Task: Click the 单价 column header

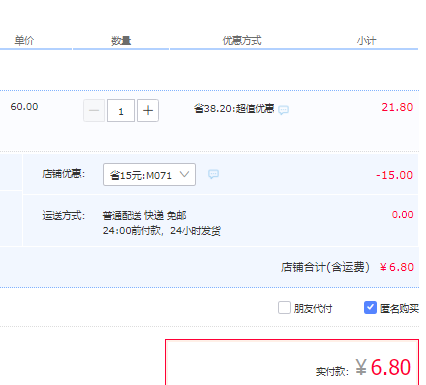Action: (x=24, y=41)
